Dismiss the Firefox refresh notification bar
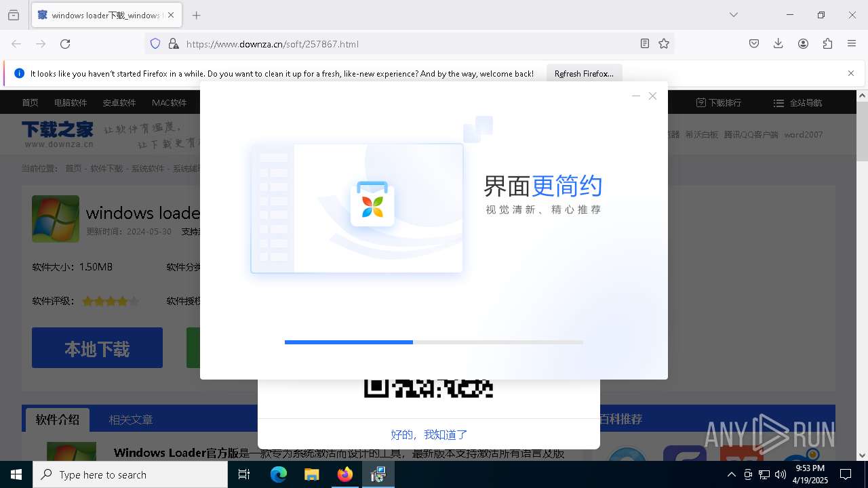 coord(851,73)
